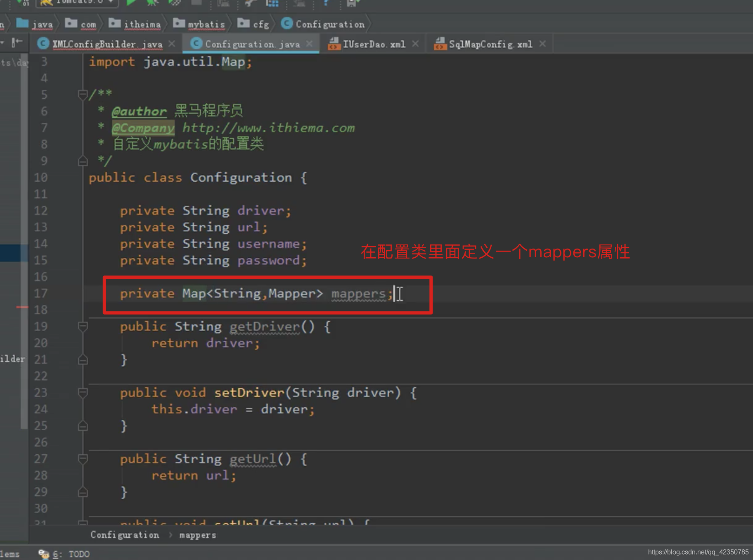
Task: Close the SqlMapConfig.xml tab
Action: [542, 44]
